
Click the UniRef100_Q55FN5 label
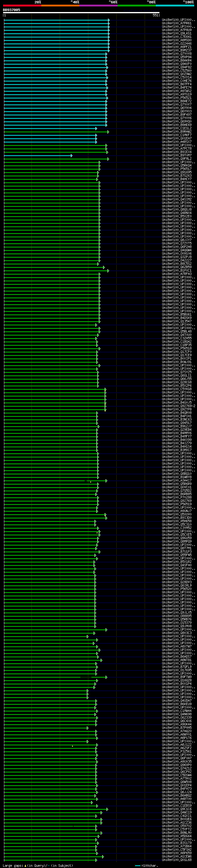[177, 555]
